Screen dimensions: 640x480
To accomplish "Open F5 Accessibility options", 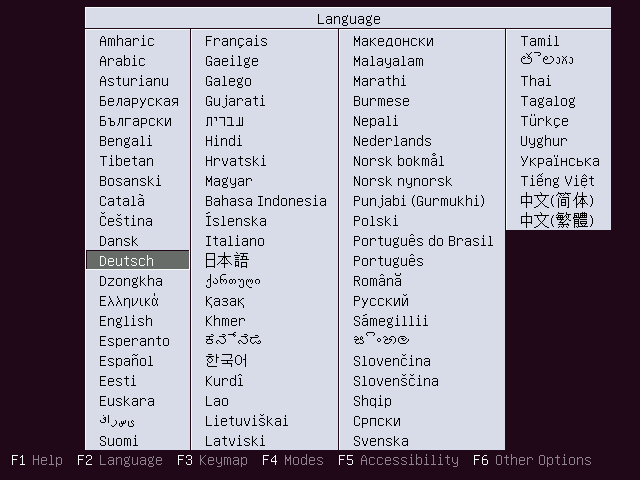I will pyautogui.click(x=398, y=460).
